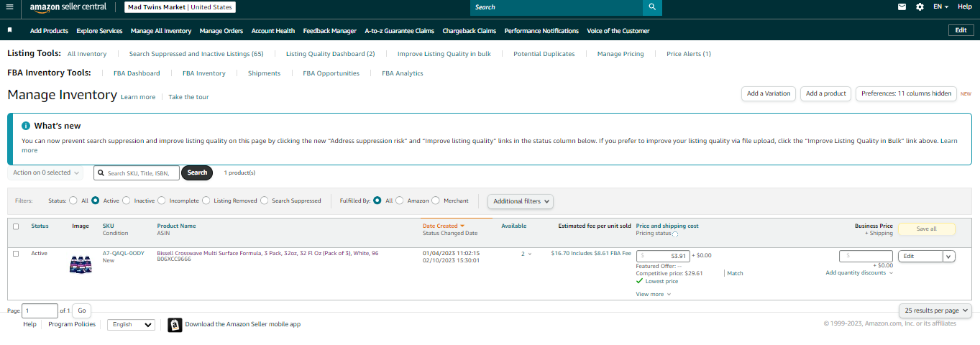Expand View more under pricing
980x345 pixels.
point(653,294)
